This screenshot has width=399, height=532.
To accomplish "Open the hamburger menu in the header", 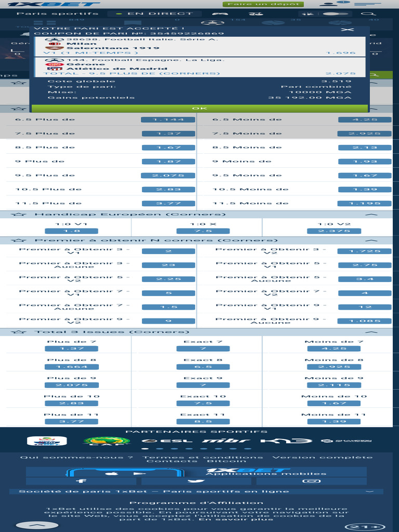I will click(367, 4).
